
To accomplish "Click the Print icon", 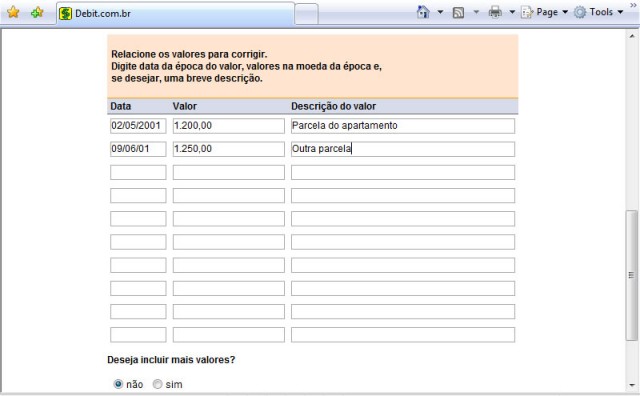I will point(495,12).
